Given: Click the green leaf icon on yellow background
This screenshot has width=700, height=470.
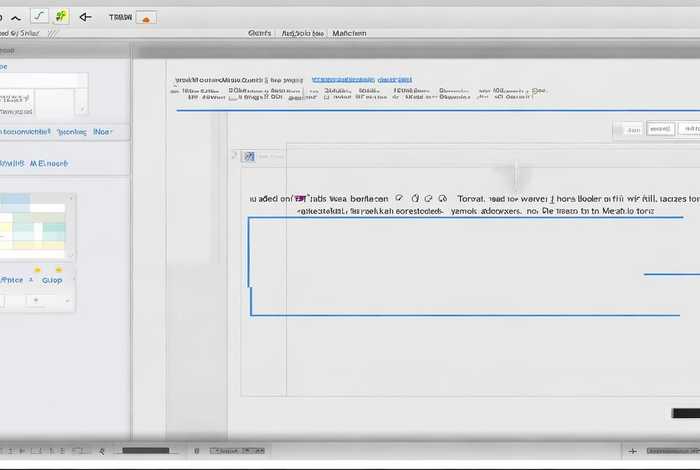Looking at the screenshot, I should pyautogui.click(x=61, y=16).
